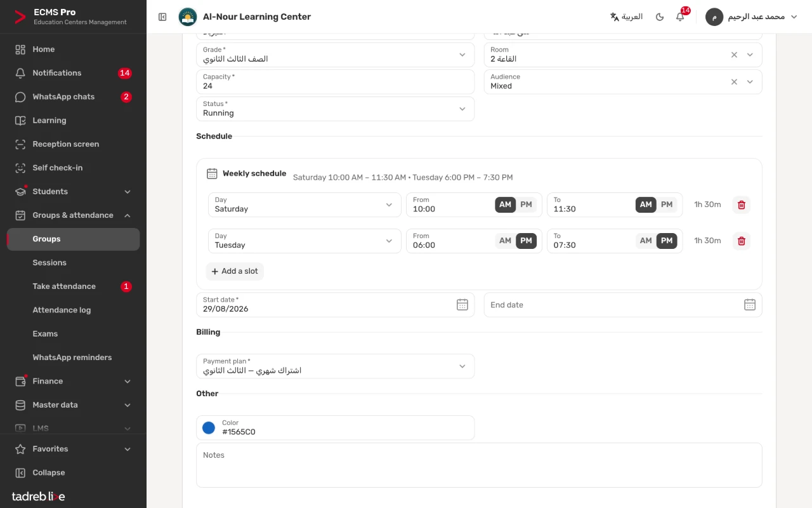Viewport: 812px width, 508px height.
Task: Open the Payment plan dropdown
Action: point(336,366)
